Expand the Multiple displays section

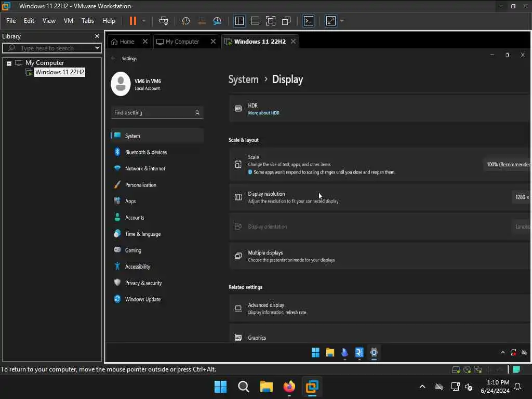(380, 256)
